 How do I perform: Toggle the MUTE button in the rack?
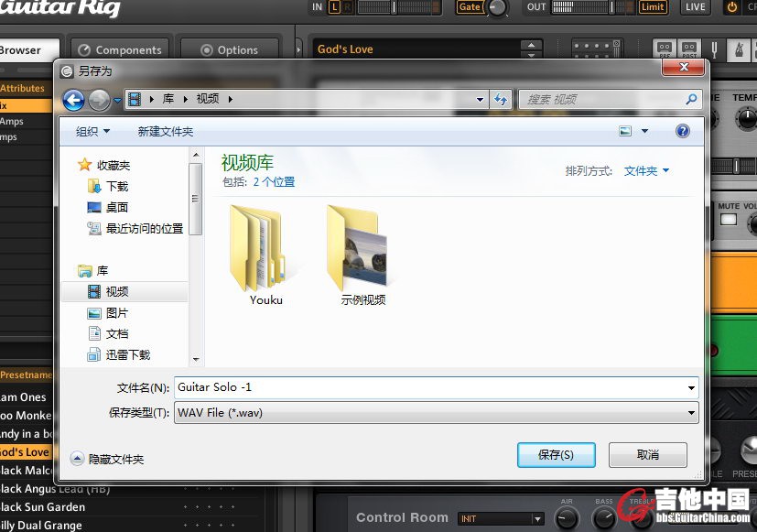coord(728,219)
